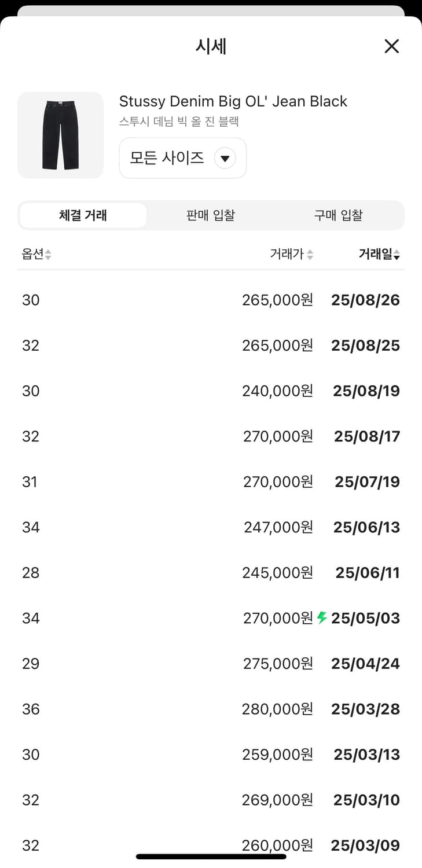Open product title Stussy Denim Big OL' Jean Black
This screenshot has height=868, width=422.
point(233,101)
